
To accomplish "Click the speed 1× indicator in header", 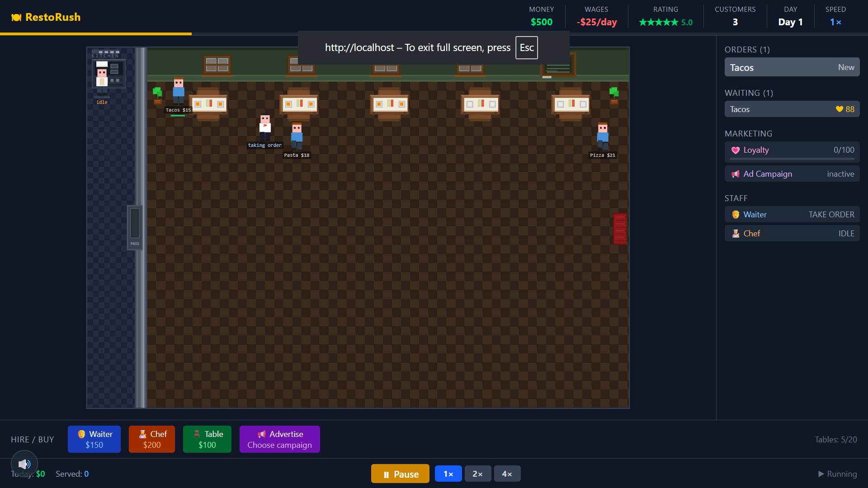I will point(835,22).
